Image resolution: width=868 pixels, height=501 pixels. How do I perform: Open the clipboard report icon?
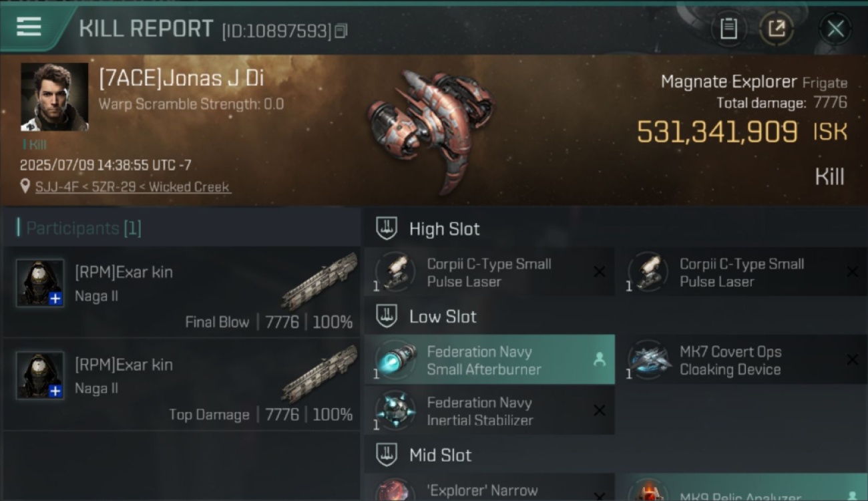coord(728,29)
